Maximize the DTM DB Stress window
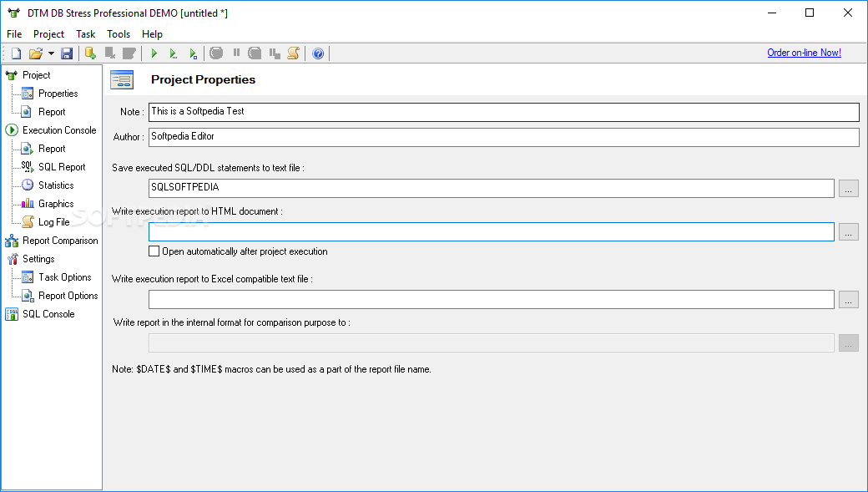868x492 pixels. (x=810, y=13)
